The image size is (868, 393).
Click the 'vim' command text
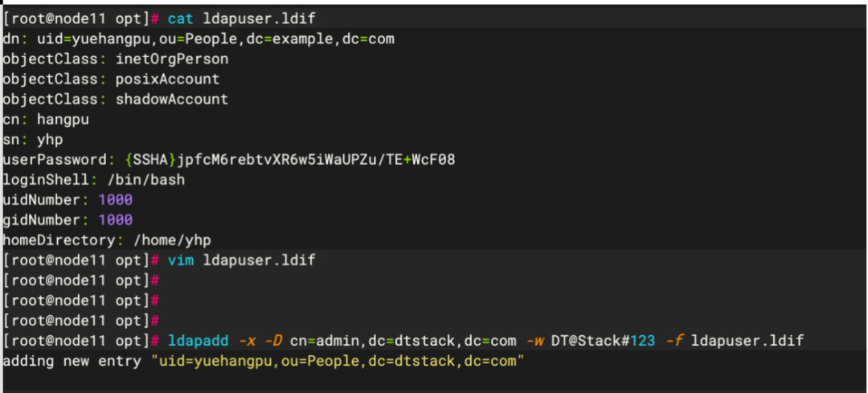[181, 260]
